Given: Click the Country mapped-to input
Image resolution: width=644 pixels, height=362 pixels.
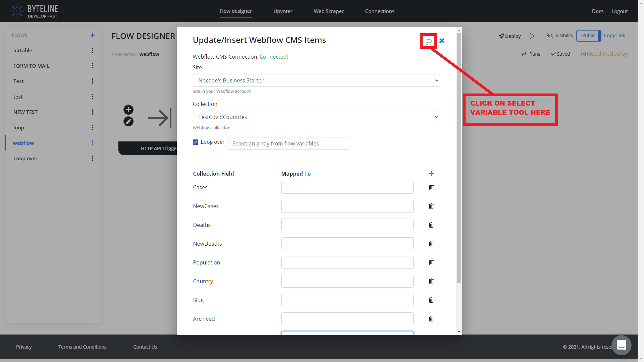Looking at the screenshot, I should pos(347,281).
